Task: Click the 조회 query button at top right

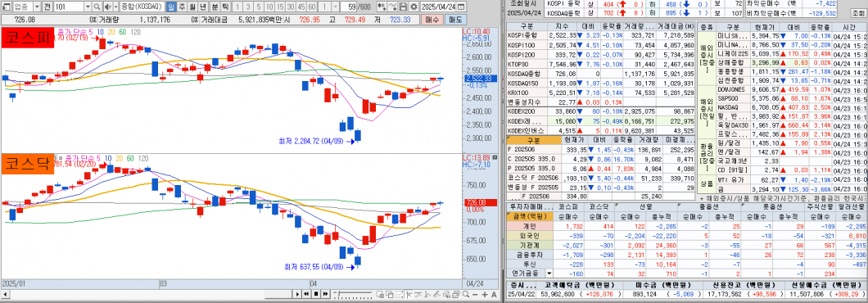Action: [x=858, y=12]
